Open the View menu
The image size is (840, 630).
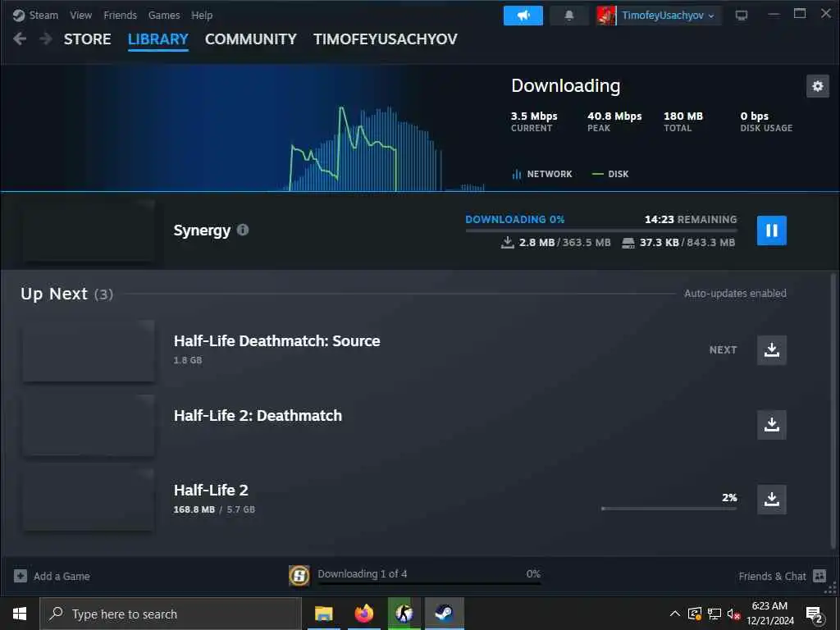[81, 15]
